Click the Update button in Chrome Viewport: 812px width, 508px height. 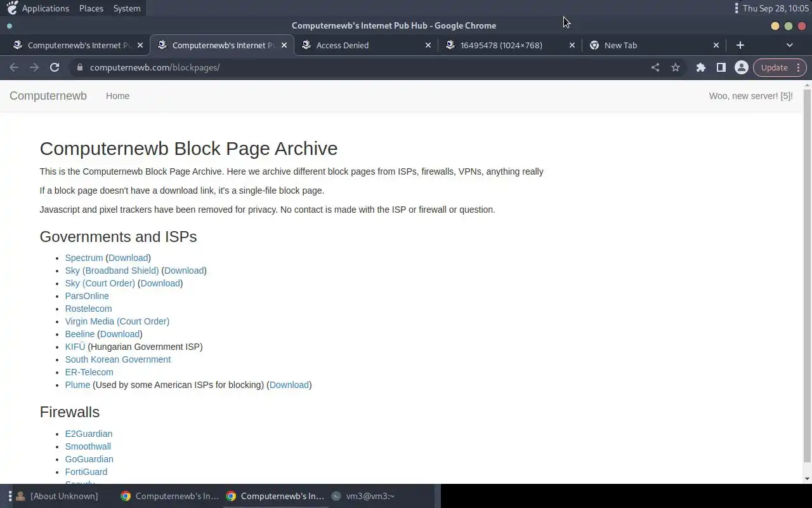(780, 67)
